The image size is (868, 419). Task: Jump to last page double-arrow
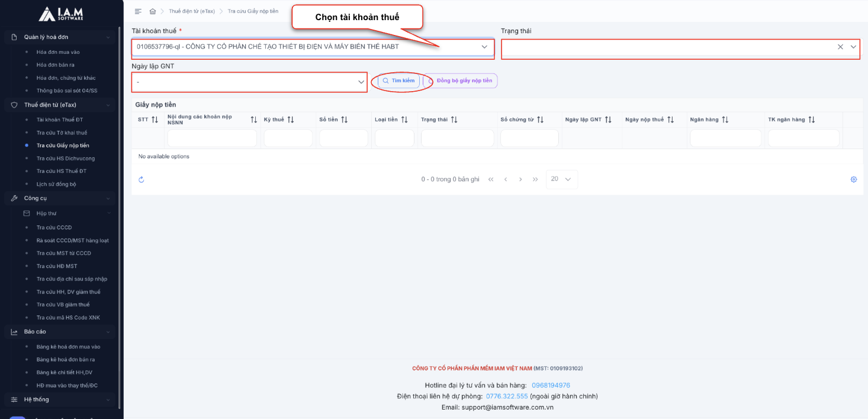[535, 179]
